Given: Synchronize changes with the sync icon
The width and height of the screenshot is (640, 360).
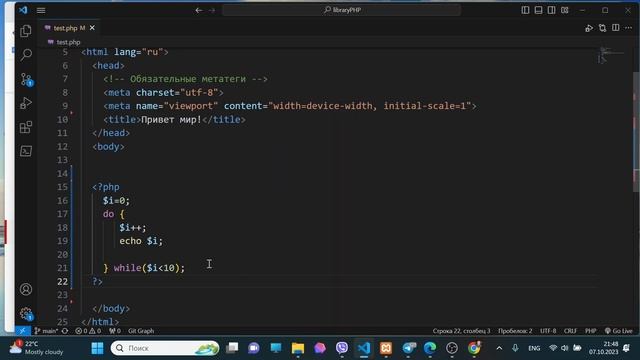Looking at the screenshot, I should pyautogui.click(x=65, y=331).
